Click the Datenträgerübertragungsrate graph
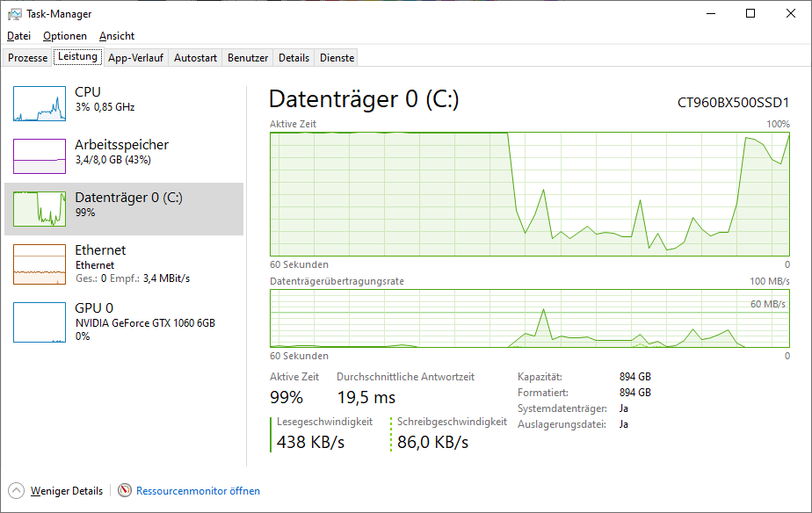Viewport: 812px width, 513px height. (x=530, y=318)
